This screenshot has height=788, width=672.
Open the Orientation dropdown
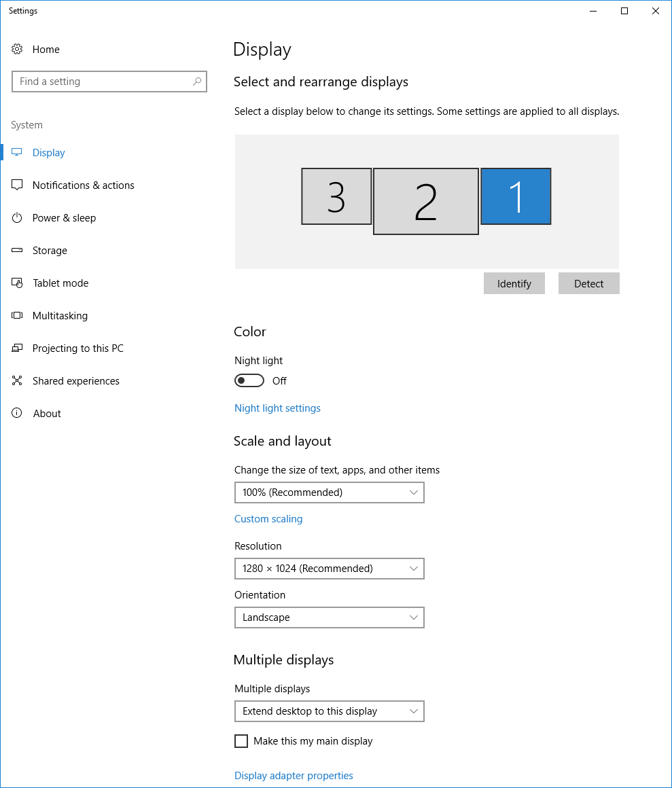[x=330, y=617]
